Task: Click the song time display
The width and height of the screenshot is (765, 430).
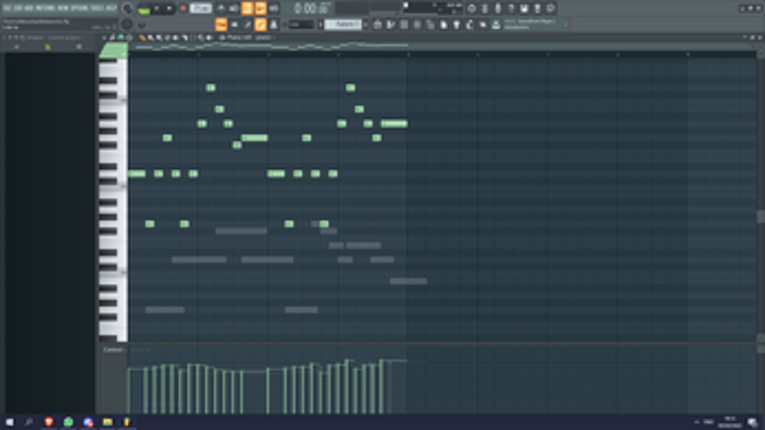Action: (x=312, y=8)
